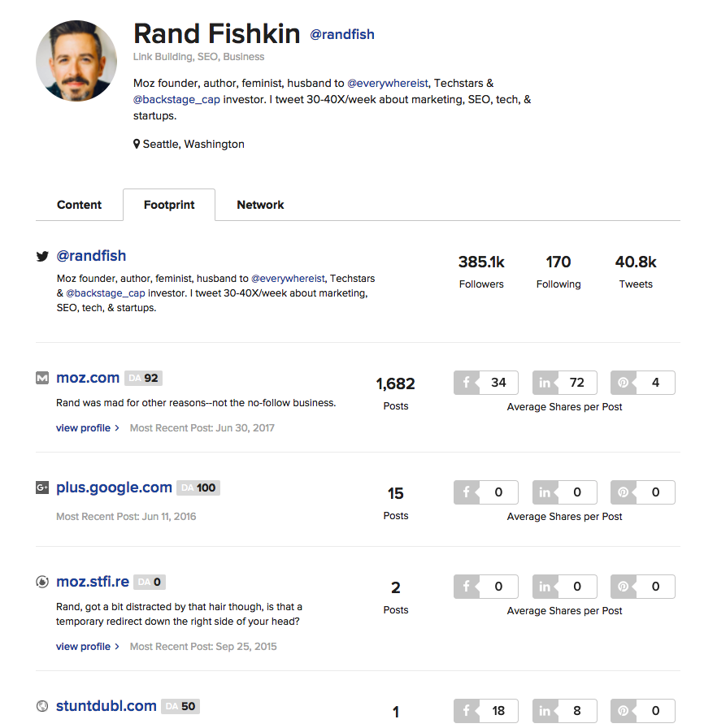
Task: Open the Network tab
Action: [260, 205]
